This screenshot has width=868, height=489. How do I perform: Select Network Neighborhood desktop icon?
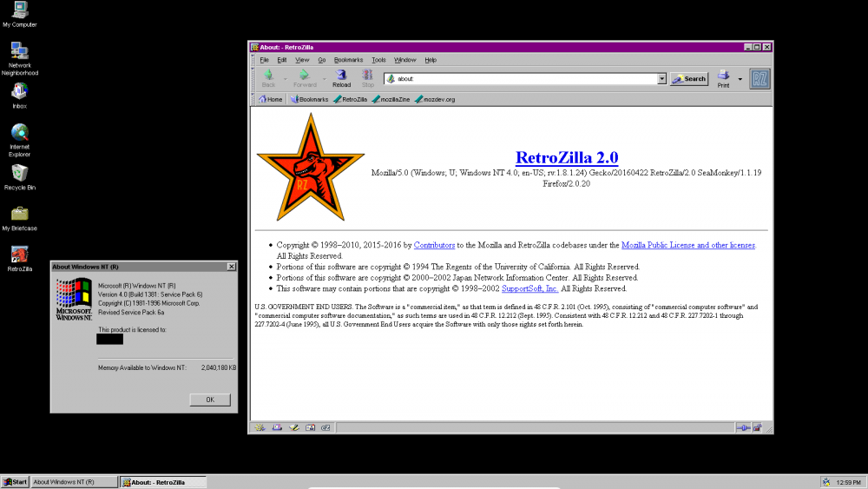20,59
